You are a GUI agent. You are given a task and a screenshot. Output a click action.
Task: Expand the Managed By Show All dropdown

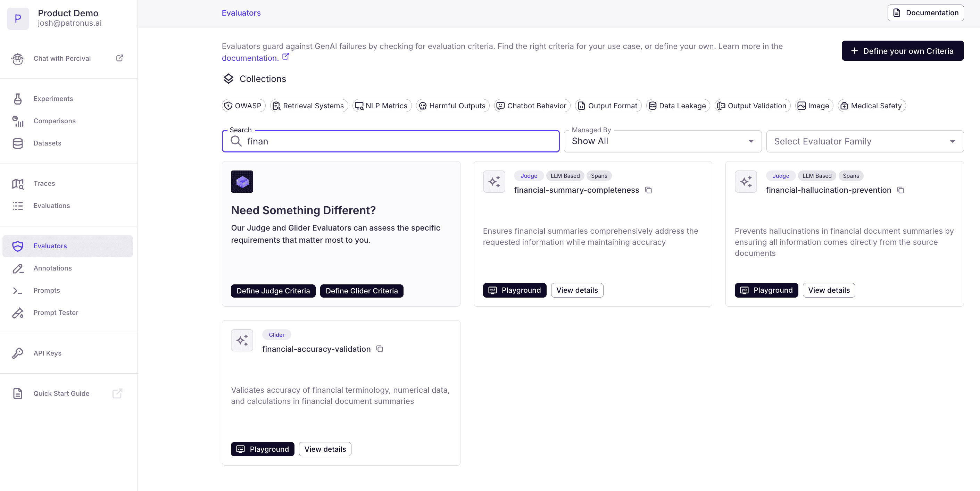(662, 141)
